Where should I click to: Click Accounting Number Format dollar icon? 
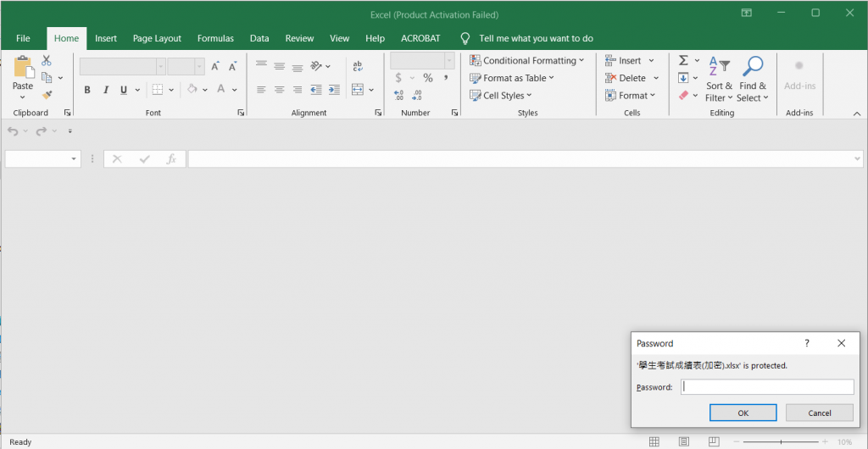pos(398,78)
